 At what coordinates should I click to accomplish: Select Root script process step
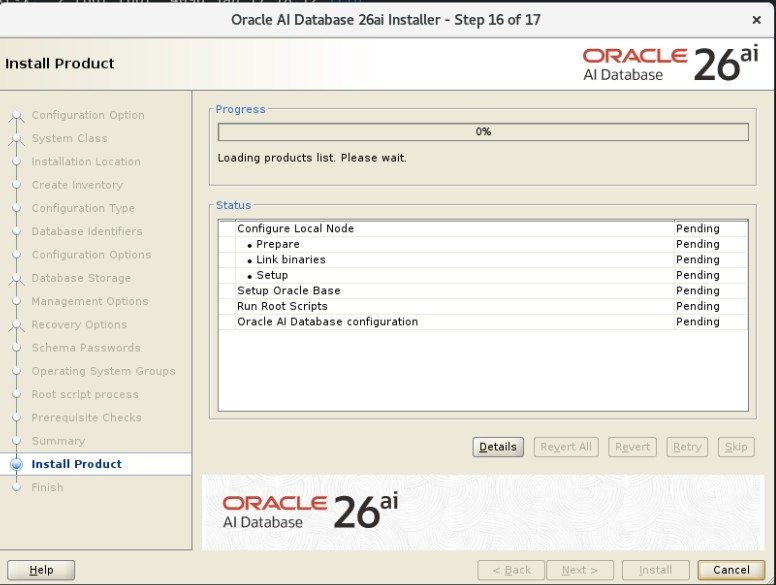pos(85,394)
